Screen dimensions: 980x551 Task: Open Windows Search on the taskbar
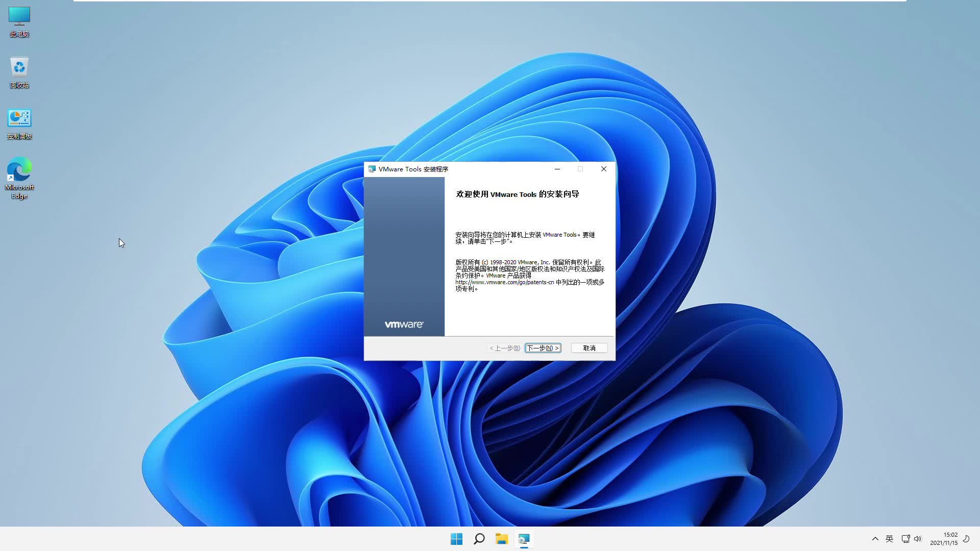(479, 538)
